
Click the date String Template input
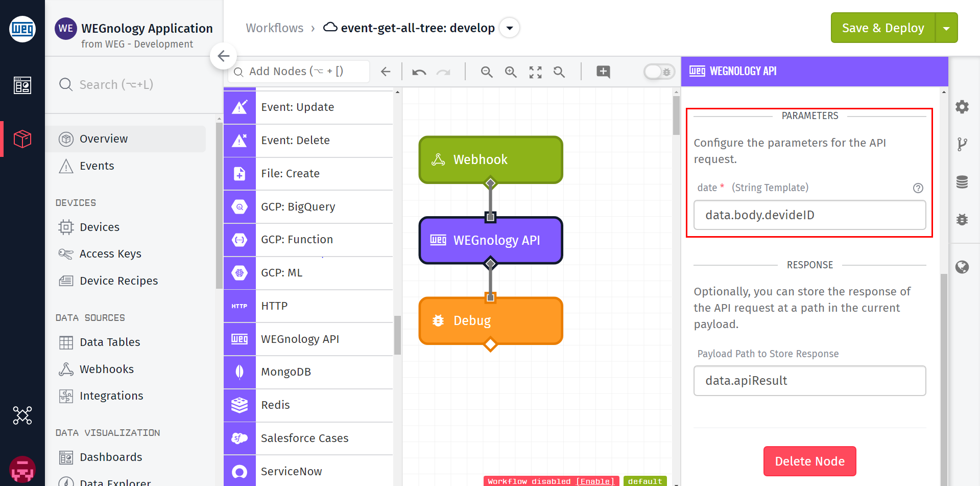tap(809, 215)
